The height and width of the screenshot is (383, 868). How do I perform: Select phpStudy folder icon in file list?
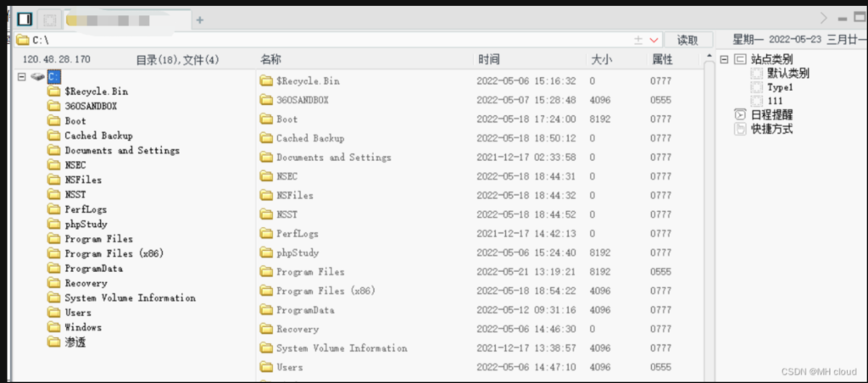pos(267,253)
